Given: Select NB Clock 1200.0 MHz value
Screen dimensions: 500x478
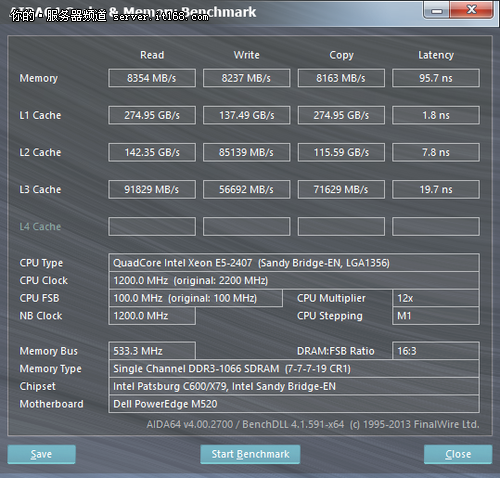Looking at the screenshot, I should (152, 316).
